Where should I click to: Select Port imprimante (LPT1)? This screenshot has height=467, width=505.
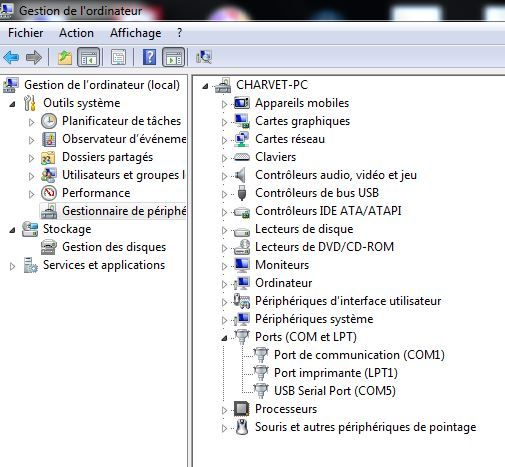click(336, 373)
